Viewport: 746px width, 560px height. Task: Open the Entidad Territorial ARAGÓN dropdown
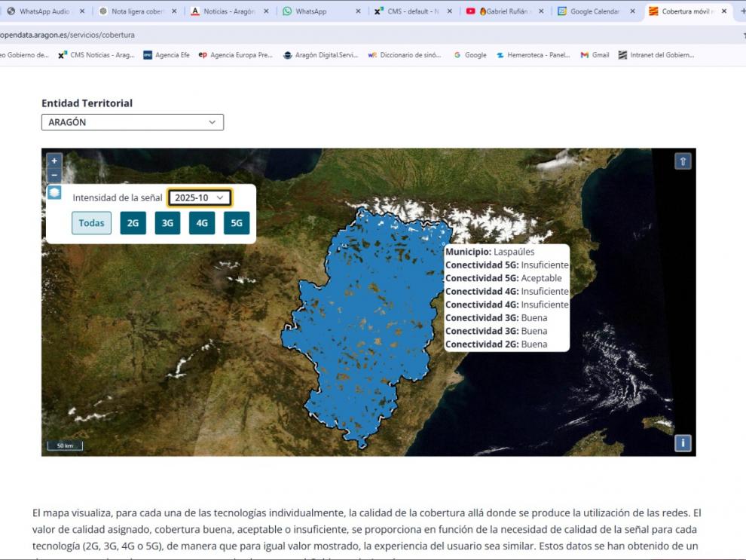132,122
